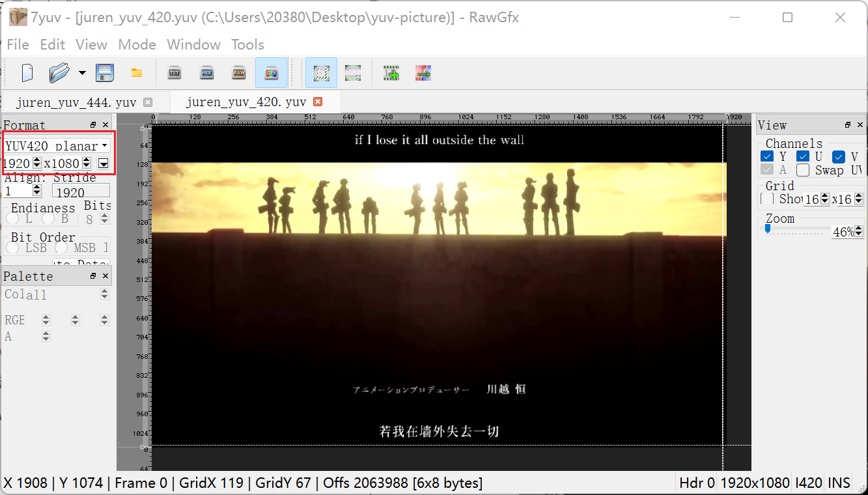The height and width of the screenshot is (495, 868).
Task: Open the export frame toolbar icon
Action: (423, 72)
